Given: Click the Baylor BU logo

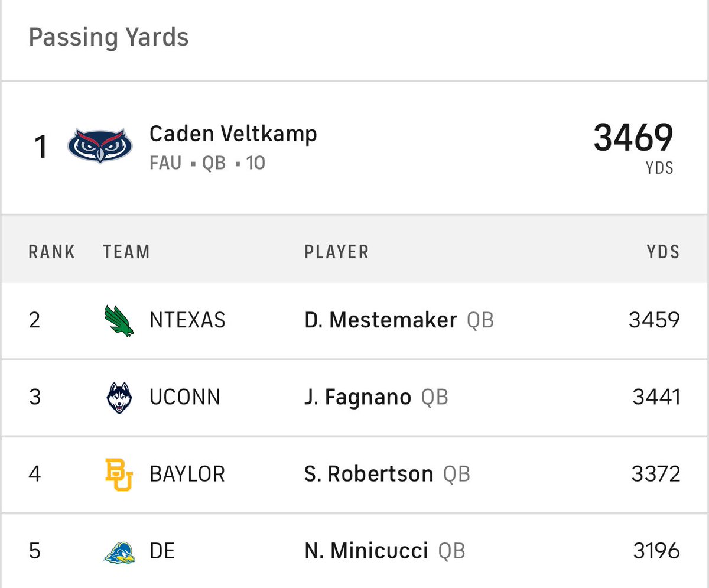Looking at the screenshot, I should (119, 475).
